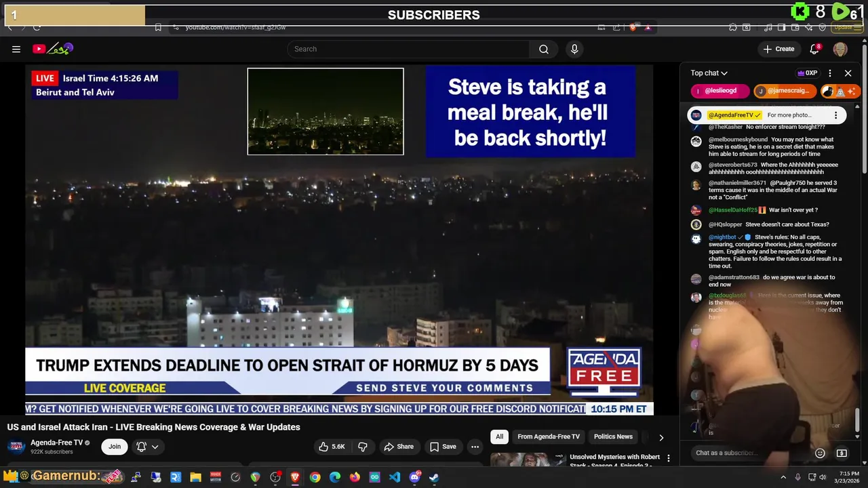Screen dimensions: 868x488
Task: Expand the pinned @AgendaFreeTV message
Action: pyautogui.click(x=766, y=115)
